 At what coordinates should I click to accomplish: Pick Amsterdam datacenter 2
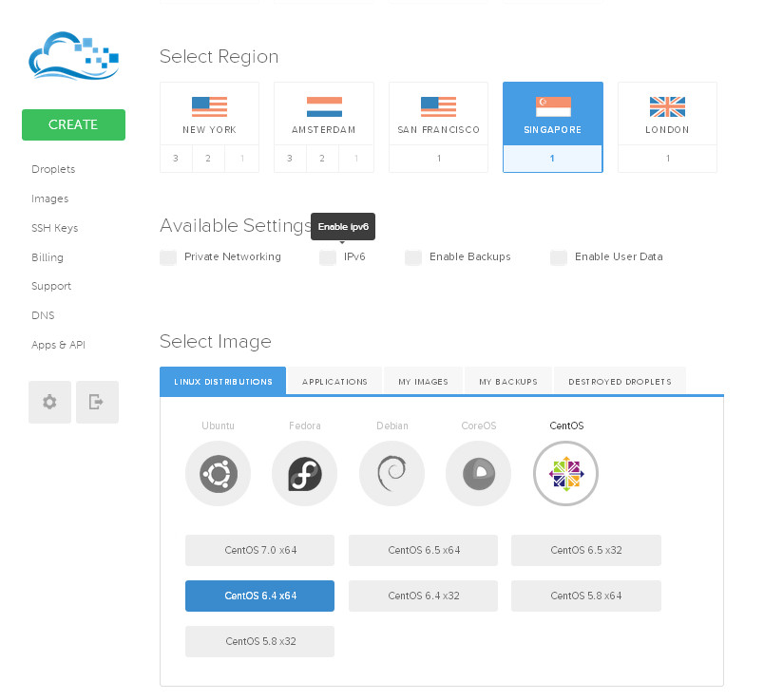(x=322, y=159)
